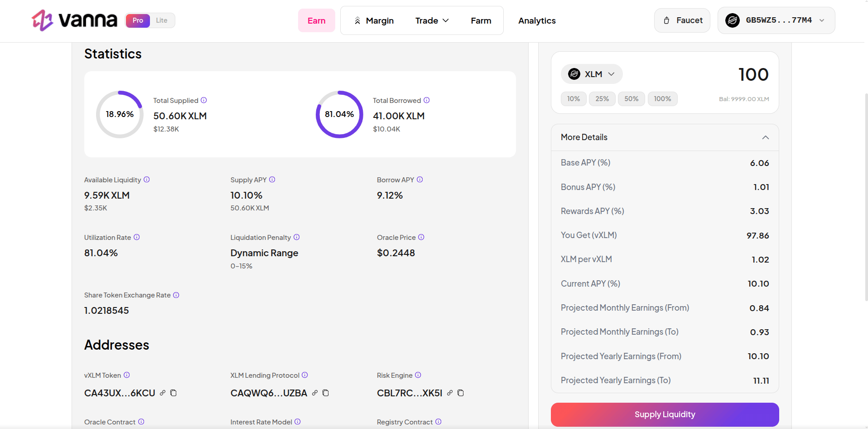868x429 pixels.
Task: Switch to Lite mode
Action: click(162, 20)
